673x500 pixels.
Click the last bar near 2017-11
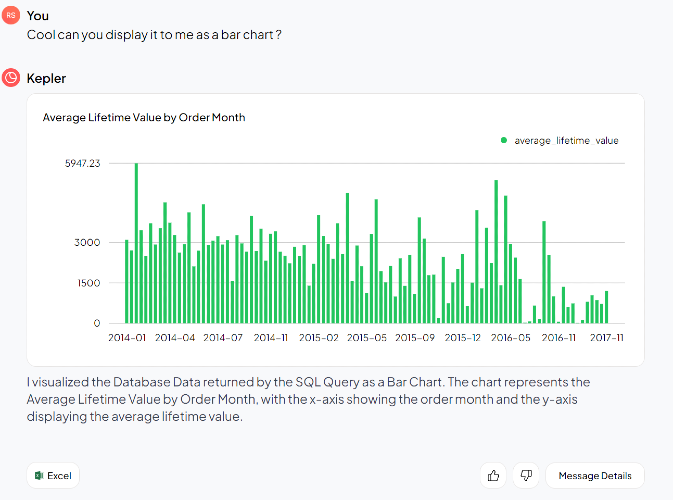pos(606,307)
